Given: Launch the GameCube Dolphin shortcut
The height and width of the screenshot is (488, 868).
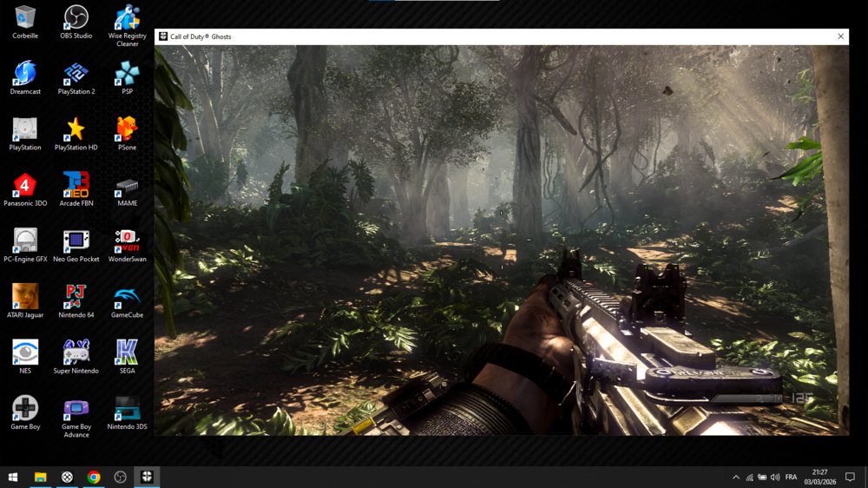Looking at the screenshot, I should click(x=127, y=297).
